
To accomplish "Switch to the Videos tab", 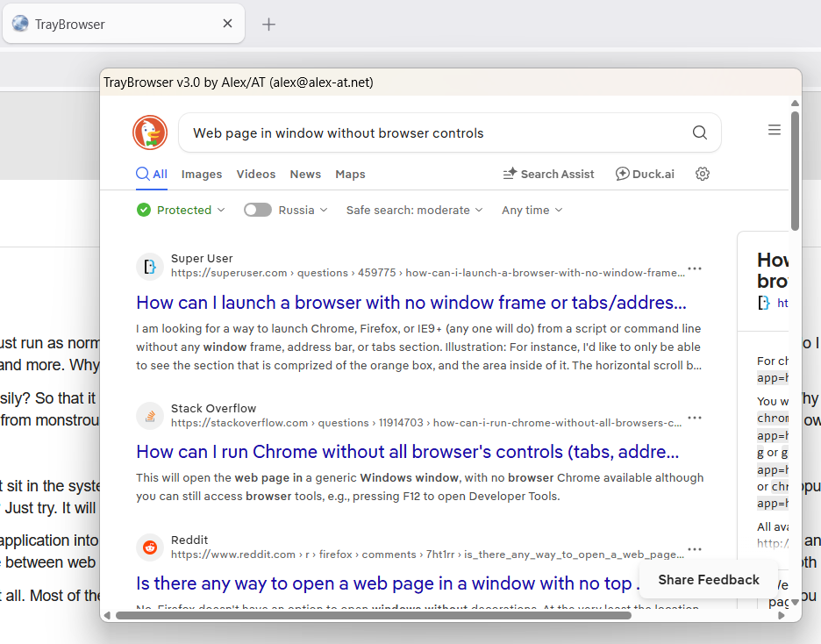I will (x=256, y=174).
